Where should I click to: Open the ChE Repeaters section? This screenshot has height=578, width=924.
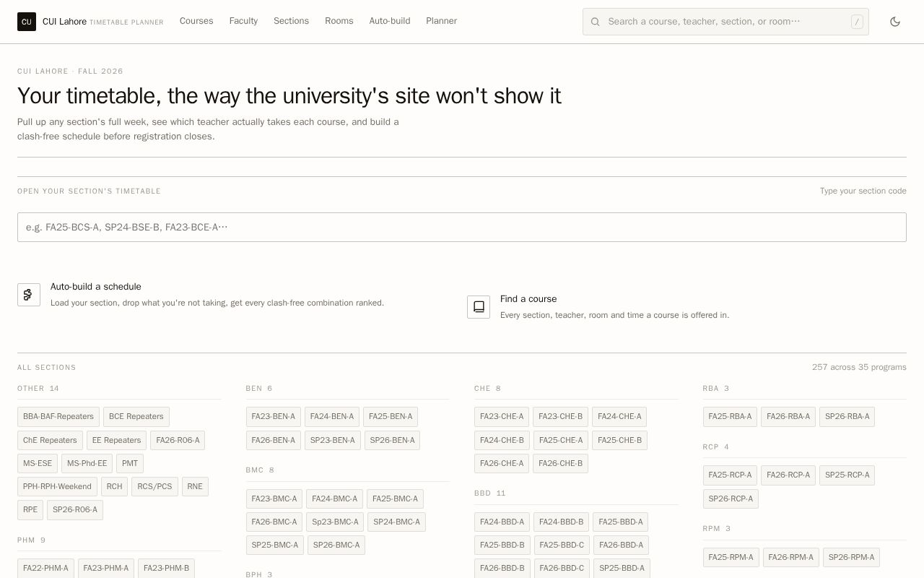tap(50, 440)
